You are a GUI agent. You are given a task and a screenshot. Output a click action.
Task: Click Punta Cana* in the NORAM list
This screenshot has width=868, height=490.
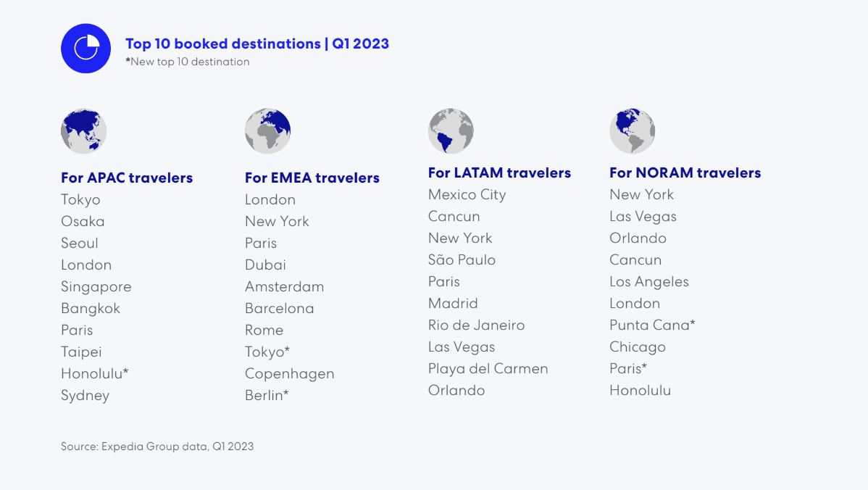pyautogui.click(x=652, y=325)
